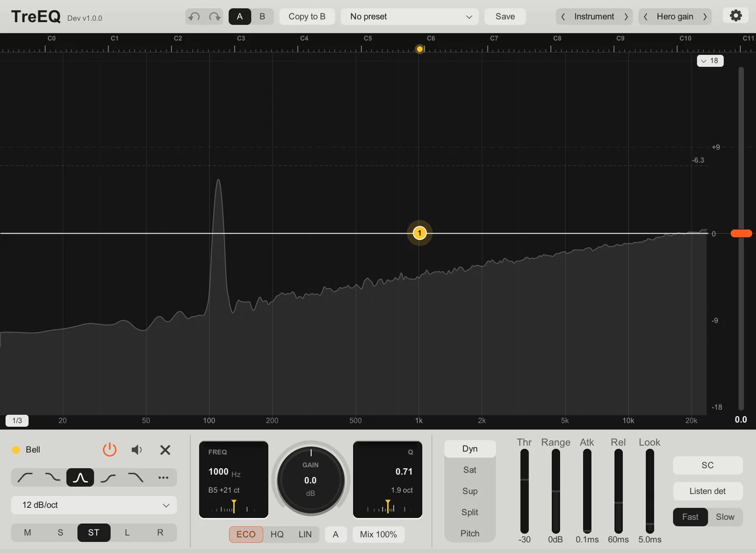The width and height of the screenshot is (756, 553).
Task: Select EQ band node 1 on graph
Action: pos(420,233)
